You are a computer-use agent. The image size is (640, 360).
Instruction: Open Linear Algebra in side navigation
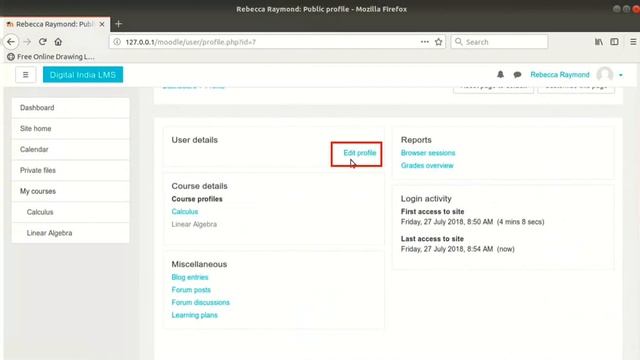tap(71, 233)
